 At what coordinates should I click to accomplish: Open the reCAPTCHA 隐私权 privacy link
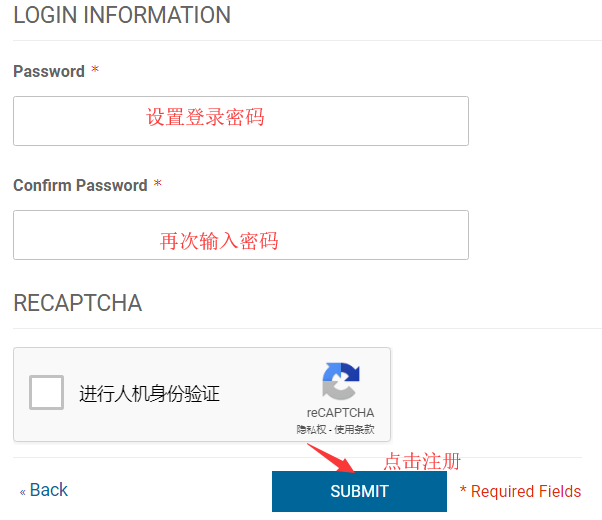click(310, 429)
